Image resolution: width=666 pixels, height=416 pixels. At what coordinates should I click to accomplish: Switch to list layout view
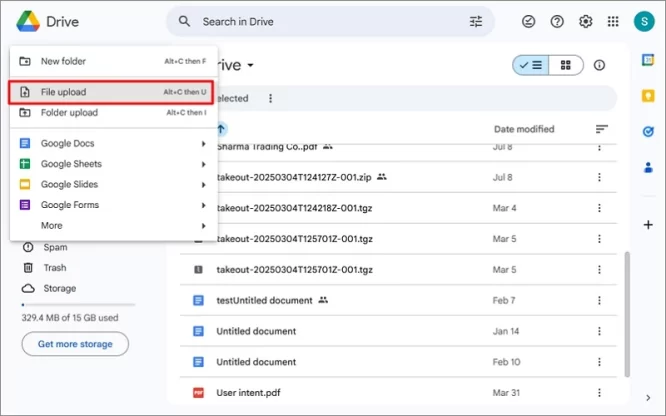coord(531,65)
